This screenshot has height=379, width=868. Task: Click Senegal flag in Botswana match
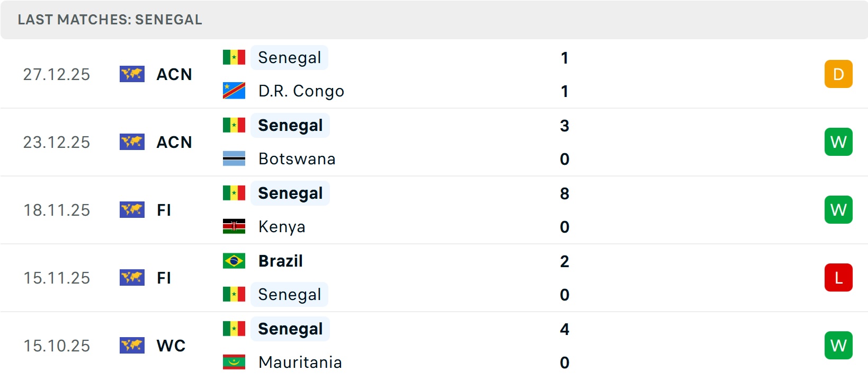point(234,125)
